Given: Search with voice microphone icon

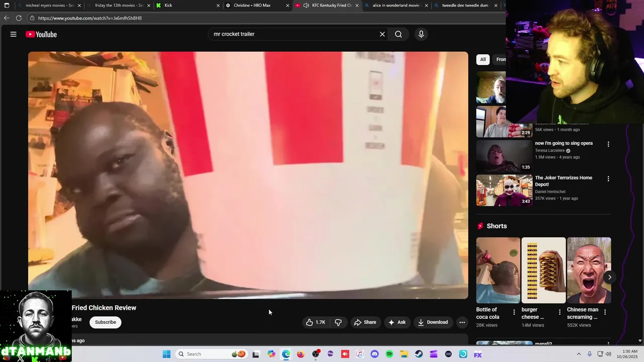Looking at the screenshot, I should tap(421, 34).
